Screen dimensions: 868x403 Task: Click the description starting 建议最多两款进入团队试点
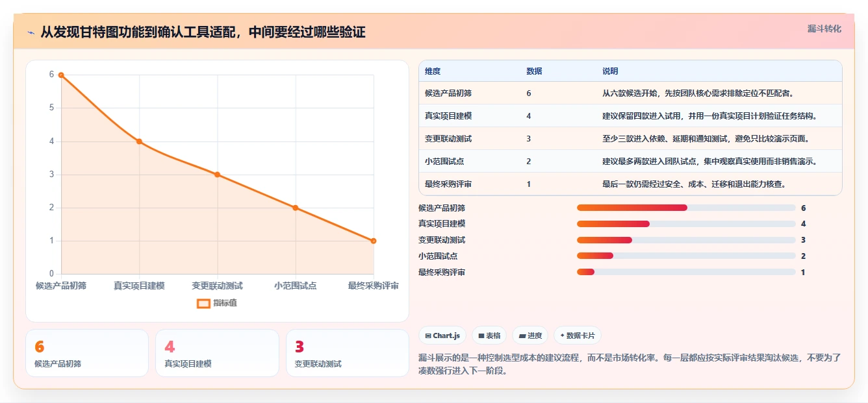tap(709, 162)
